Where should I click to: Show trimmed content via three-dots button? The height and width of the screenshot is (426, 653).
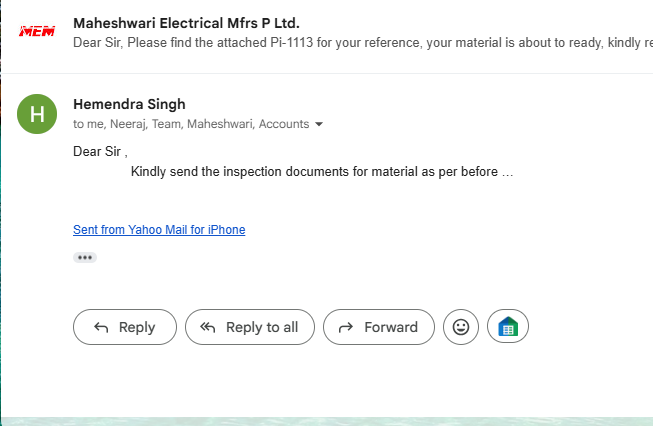[x=85, y=257]
